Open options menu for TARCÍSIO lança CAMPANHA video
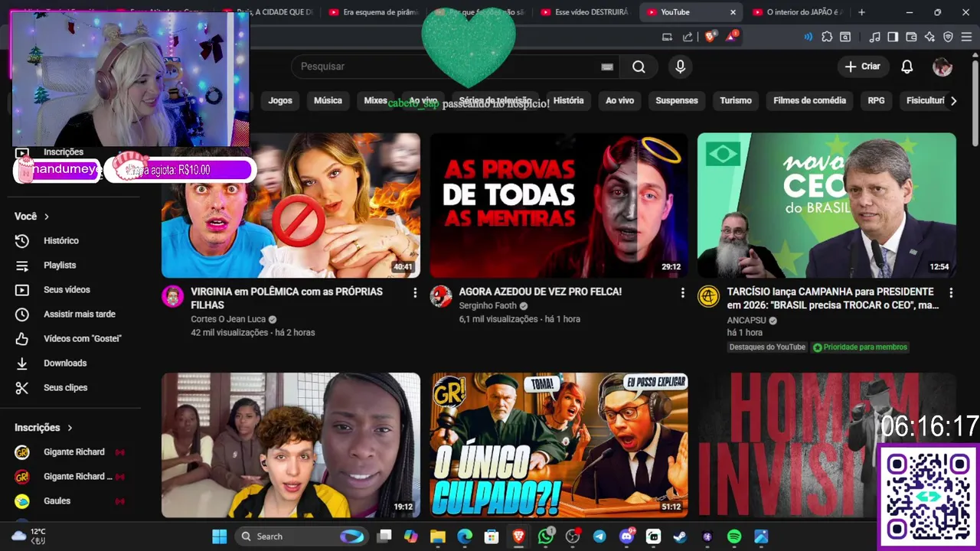This screenshot has width=980, height=551. point(951,292)
